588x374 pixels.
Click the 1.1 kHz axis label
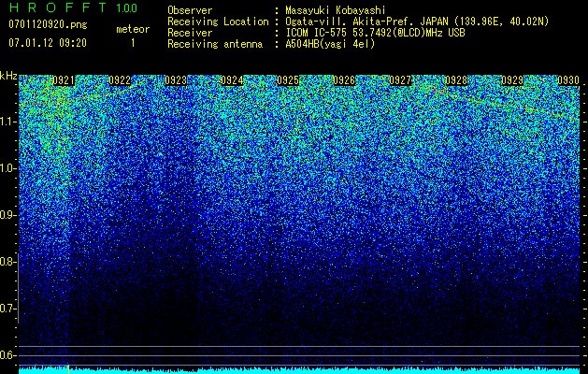pos(7,122)
